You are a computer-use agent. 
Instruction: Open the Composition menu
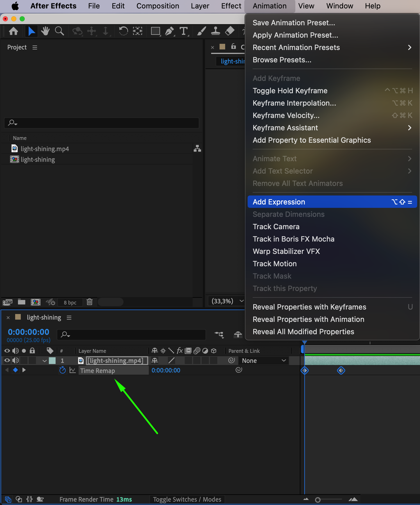157,6
